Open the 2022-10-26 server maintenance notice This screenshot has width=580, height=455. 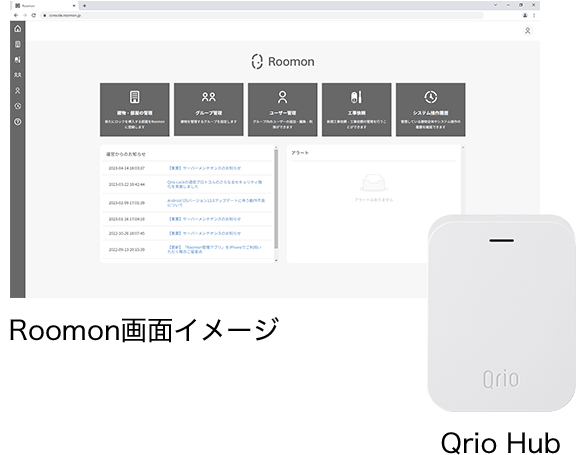click(205, 233)
